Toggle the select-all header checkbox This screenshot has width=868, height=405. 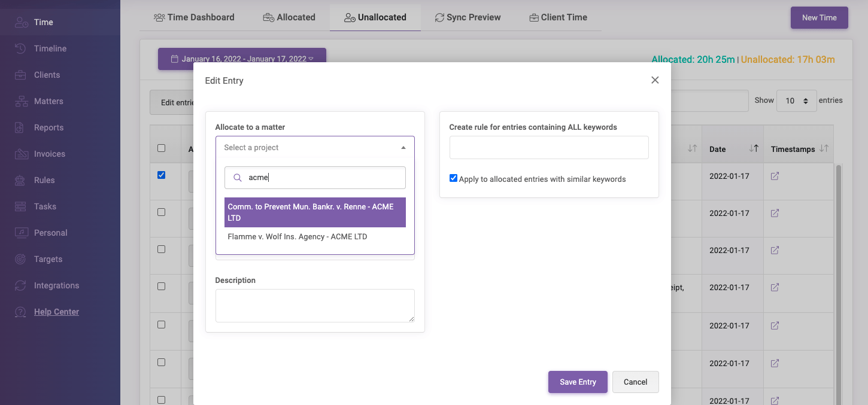[x=161, y=148]
